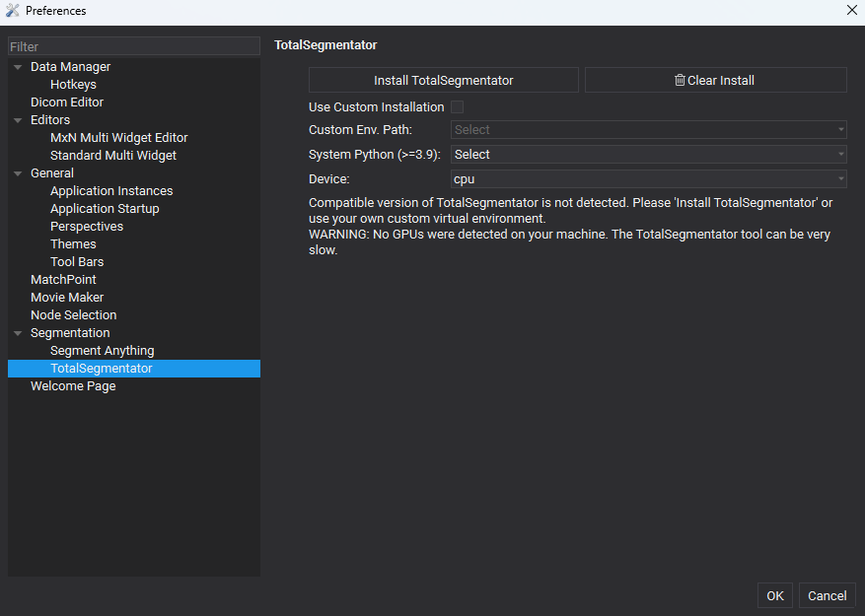Open the Hotkeys preference page
Image resolution: width=865 pixels, height=616 pixels.
pos(73,85)
